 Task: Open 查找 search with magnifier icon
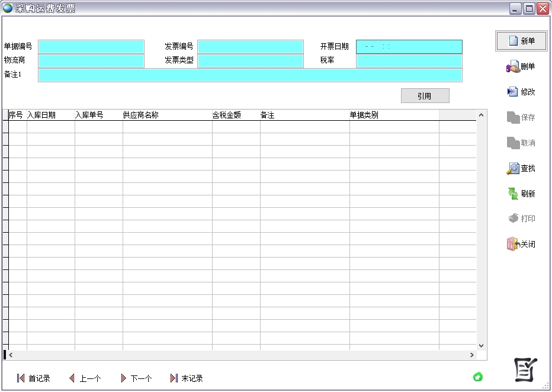pos(513,169)
